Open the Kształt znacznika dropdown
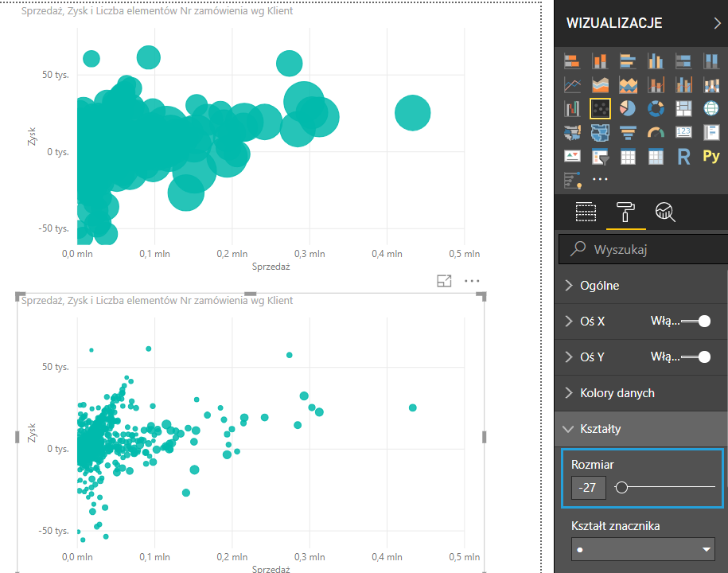 click(643, 549)
